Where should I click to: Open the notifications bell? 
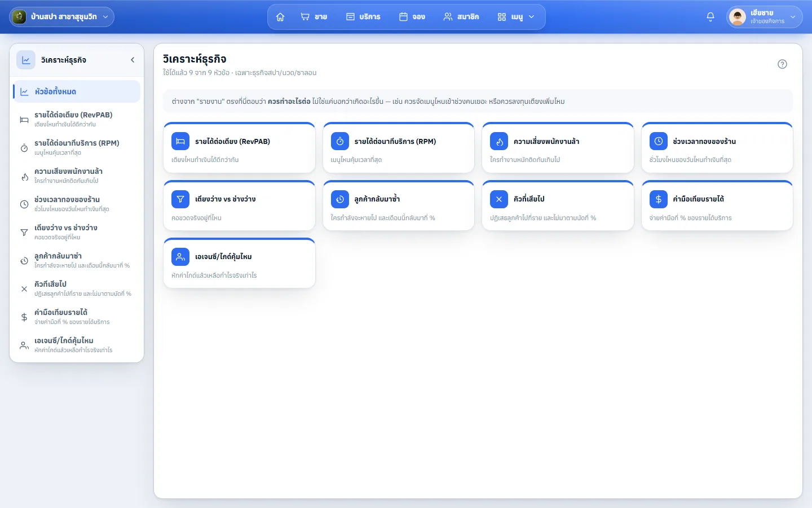tap(710, 17)
